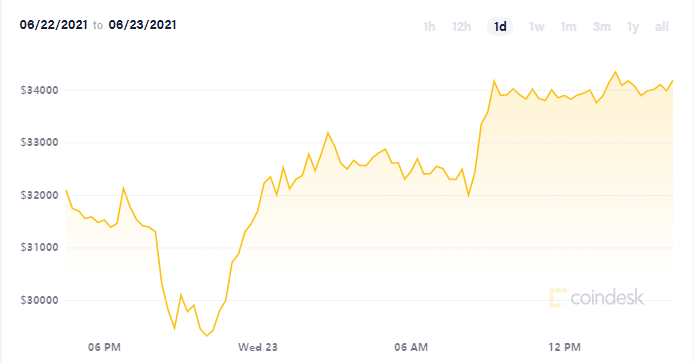Show the 1y price history
694x363 pixels.
click(x=633, y=27)
